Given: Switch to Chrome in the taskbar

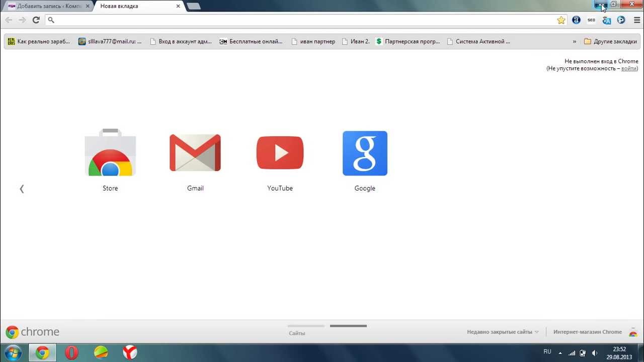Looking at the screenshot, I should [x=42, y=352].
